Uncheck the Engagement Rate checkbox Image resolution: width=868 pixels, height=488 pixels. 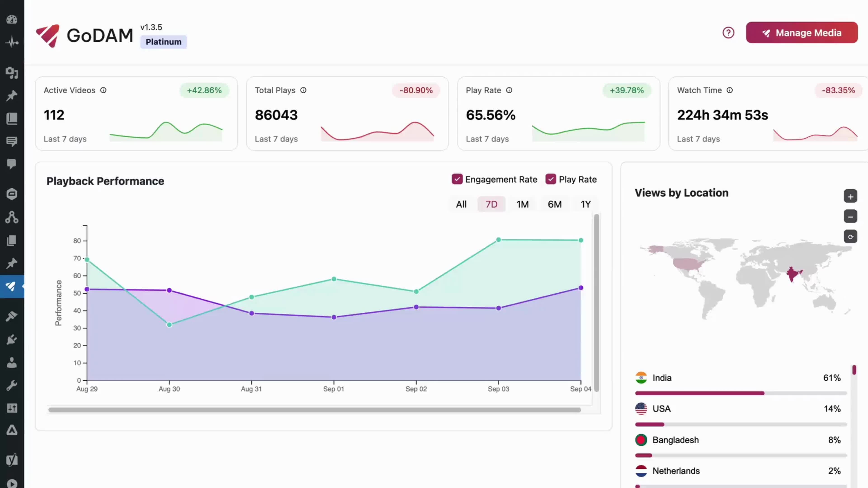(x=457, y=179)
